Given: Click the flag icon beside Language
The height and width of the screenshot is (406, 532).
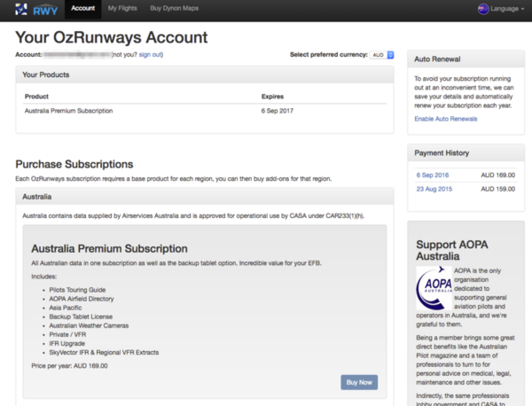Looking at the screenshot, I should (482, 9).
